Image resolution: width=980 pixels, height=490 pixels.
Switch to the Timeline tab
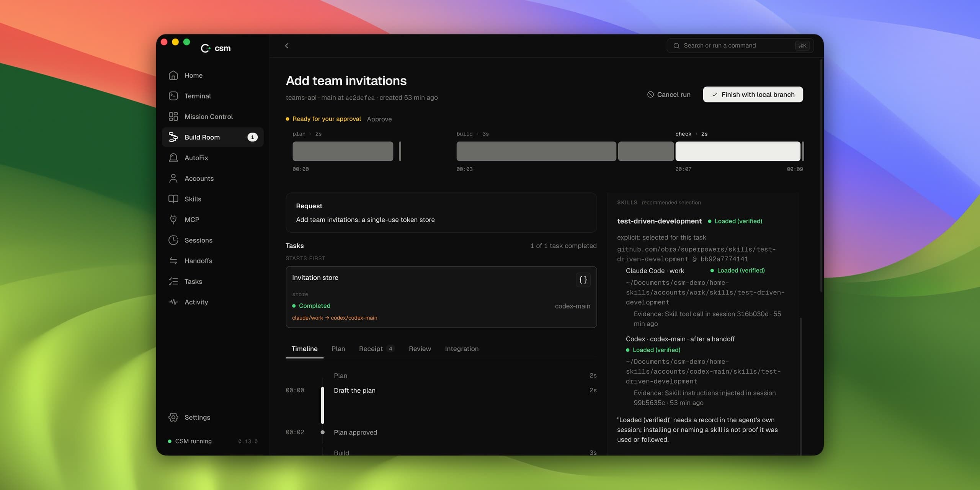pyautogui.click(x=304, y=349)
